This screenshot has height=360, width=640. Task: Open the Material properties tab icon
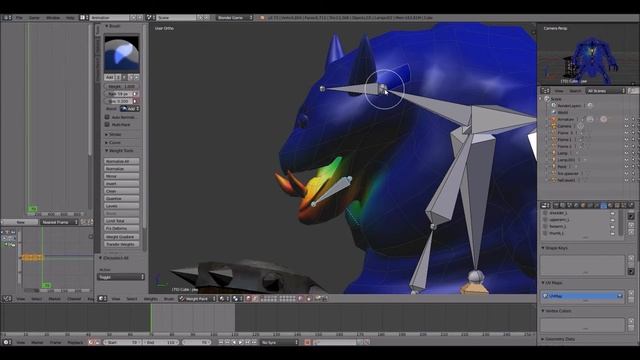click(x=610, y=205)
